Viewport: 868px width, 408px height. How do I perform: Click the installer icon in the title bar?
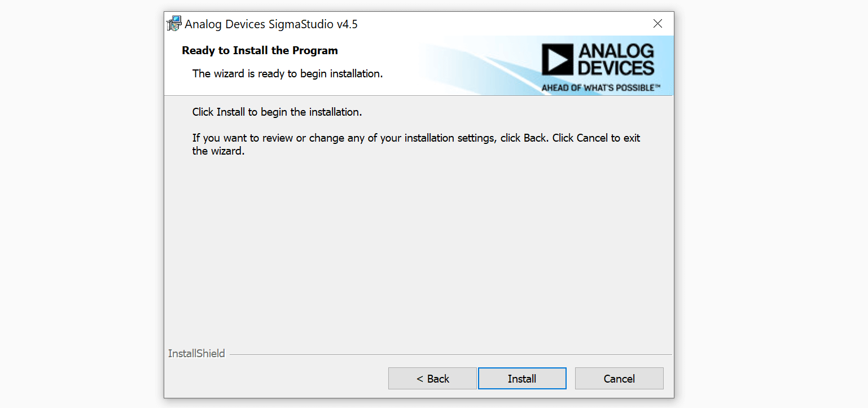(x=174, y=24)
